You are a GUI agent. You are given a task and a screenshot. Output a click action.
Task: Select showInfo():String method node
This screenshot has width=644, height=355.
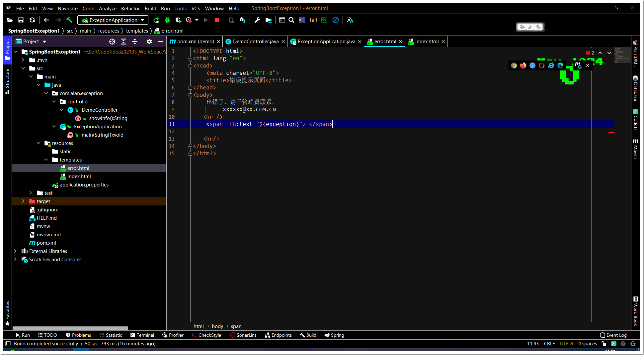(x=108, y=118)
